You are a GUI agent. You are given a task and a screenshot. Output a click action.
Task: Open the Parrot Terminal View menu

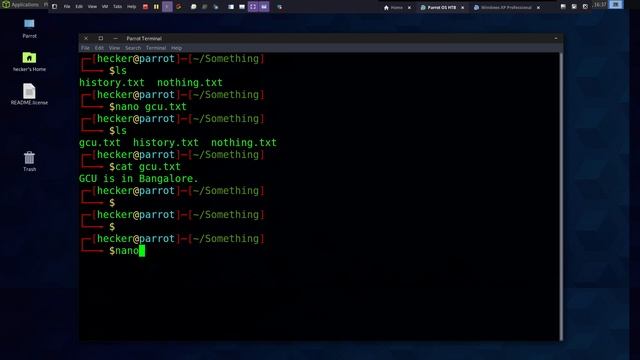tap(114, 48)
